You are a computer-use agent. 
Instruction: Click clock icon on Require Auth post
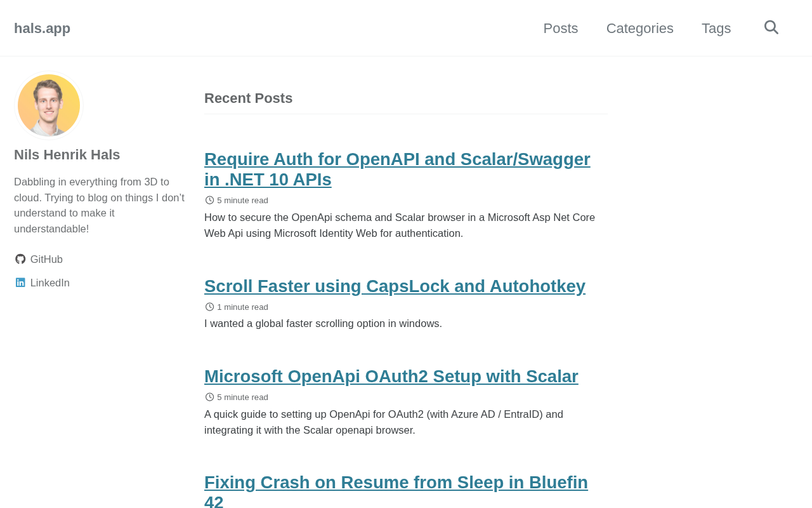point(209,200)
